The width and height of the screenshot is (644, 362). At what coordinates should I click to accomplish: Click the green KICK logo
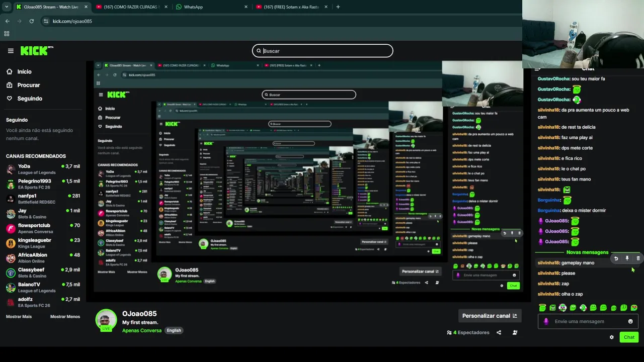click(x=36, y=51)
